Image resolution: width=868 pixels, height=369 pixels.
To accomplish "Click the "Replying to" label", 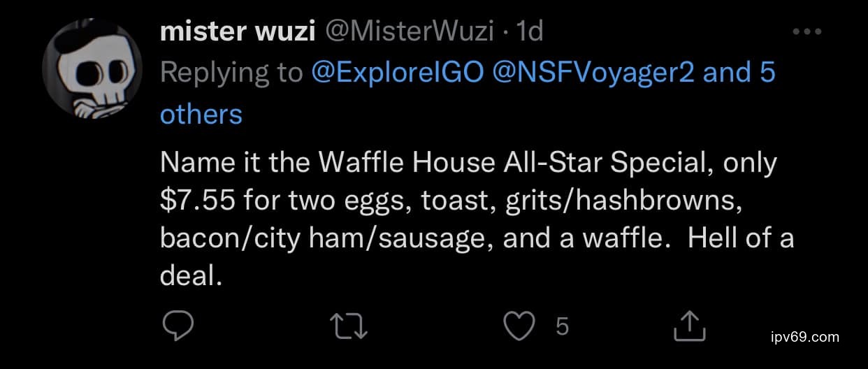I will tap(231, 73).
